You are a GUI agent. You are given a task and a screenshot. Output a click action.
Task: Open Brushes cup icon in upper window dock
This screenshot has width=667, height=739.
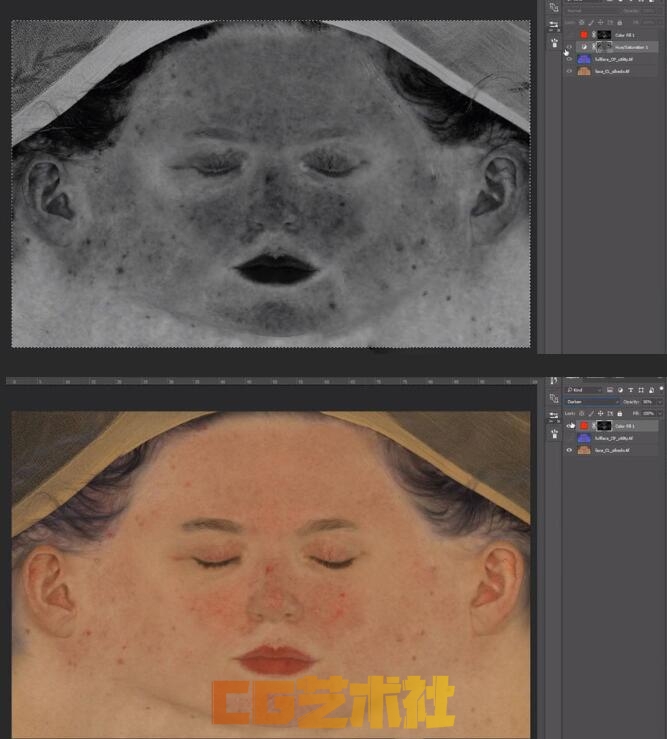[x=554, y=42]
